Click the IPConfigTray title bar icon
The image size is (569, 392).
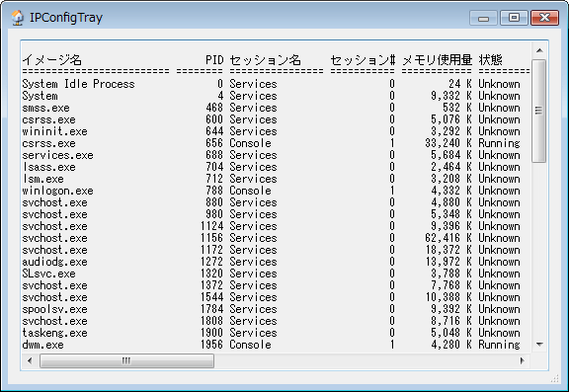(17, 18)
